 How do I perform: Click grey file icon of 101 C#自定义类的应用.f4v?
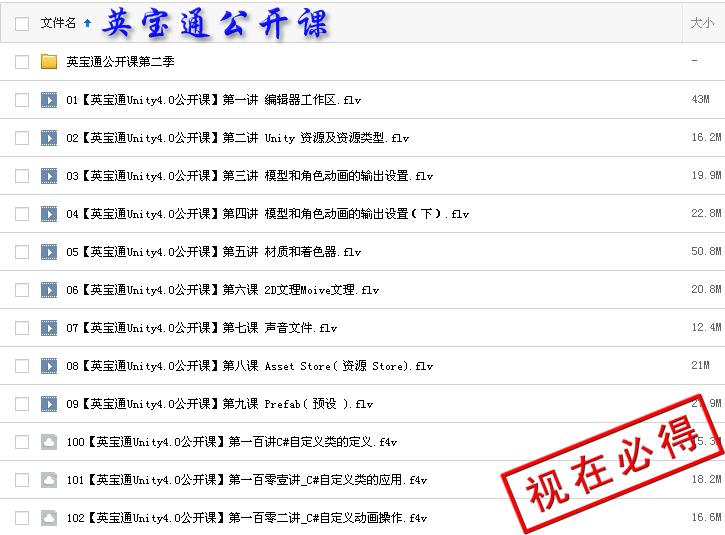[x=49, y=480]
